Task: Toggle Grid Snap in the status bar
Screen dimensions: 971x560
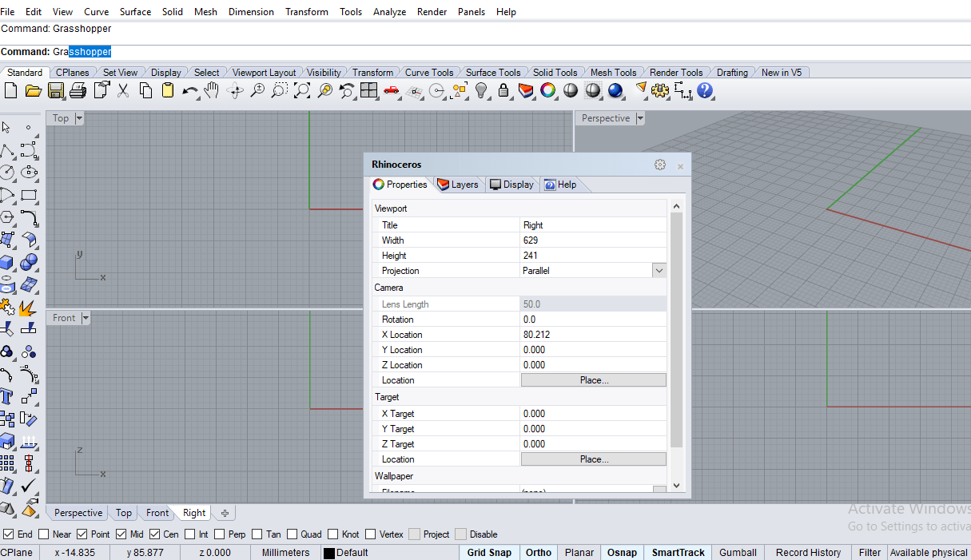Action: 489,553
